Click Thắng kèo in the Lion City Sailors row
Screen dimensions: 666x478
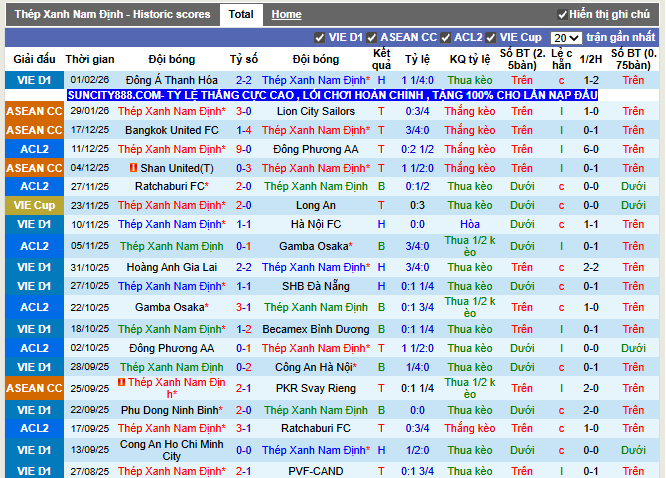[x=470, y=111]
